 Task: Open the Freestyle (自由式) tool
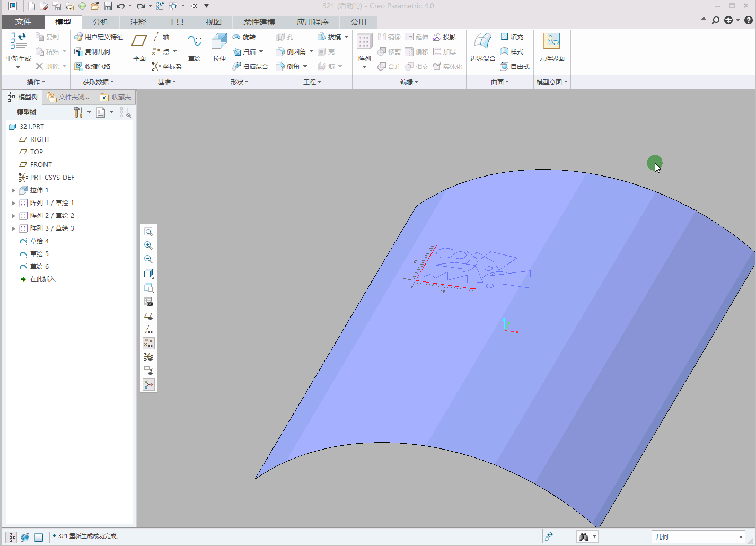coord(515,66)
